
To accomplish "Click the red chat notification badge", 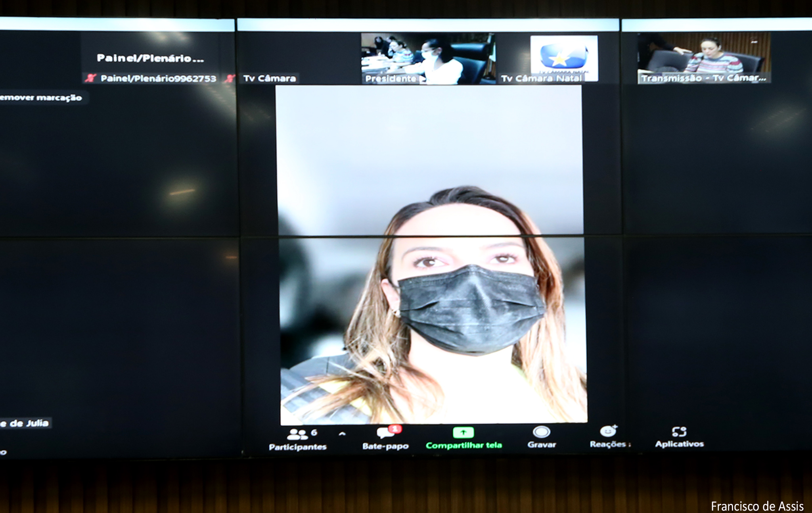I will click(395, 428).
